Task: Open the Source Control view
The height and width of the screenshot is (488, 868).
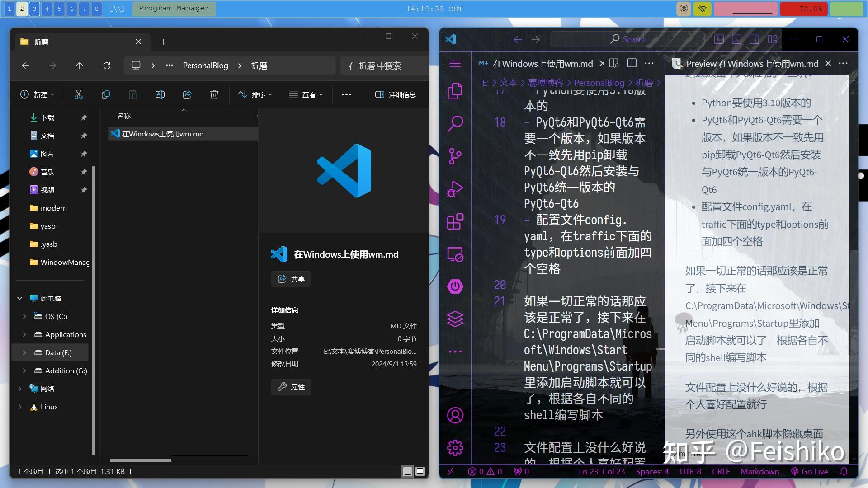Action: point(456,155)
